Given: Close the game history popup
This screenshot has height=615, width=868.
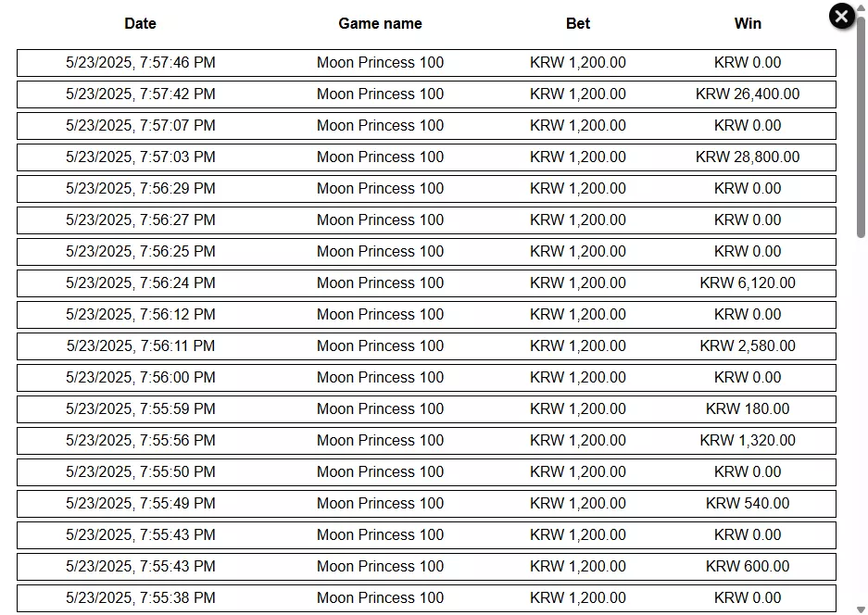Looking at the screenshot, I should tap(841, 16).
